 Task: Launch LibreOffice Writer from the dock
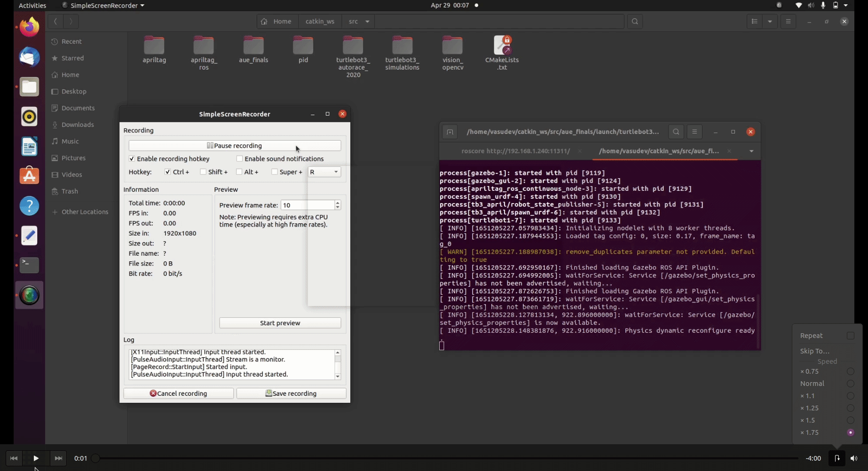[x=29, y=147]
